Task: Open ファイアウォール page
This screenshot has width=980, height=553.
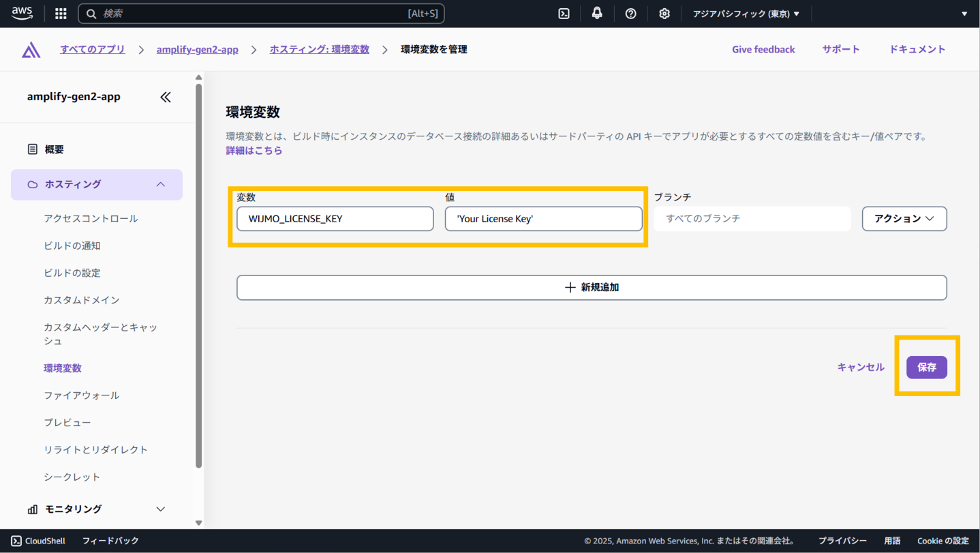Action: coord(81,395)
